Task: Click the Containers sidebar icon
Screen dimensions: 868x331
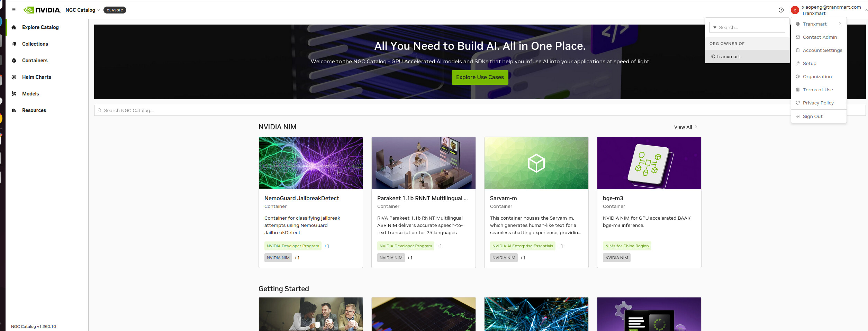Action: tap(14, 61)
